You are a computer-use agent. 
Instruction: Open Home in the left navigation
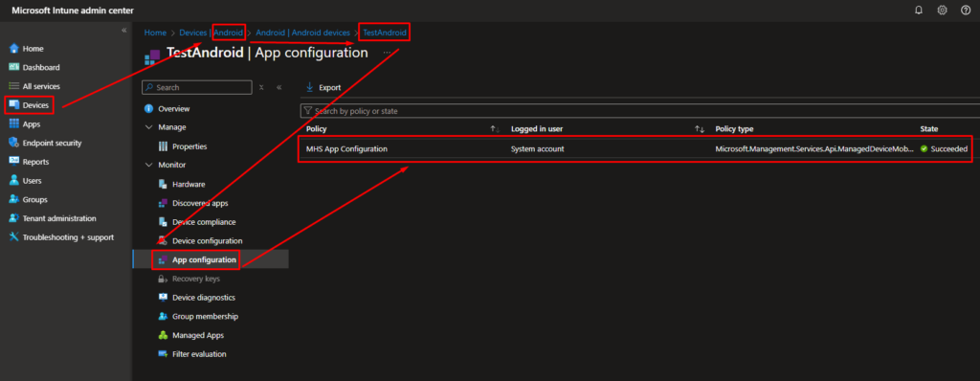(x=33, y=49)
